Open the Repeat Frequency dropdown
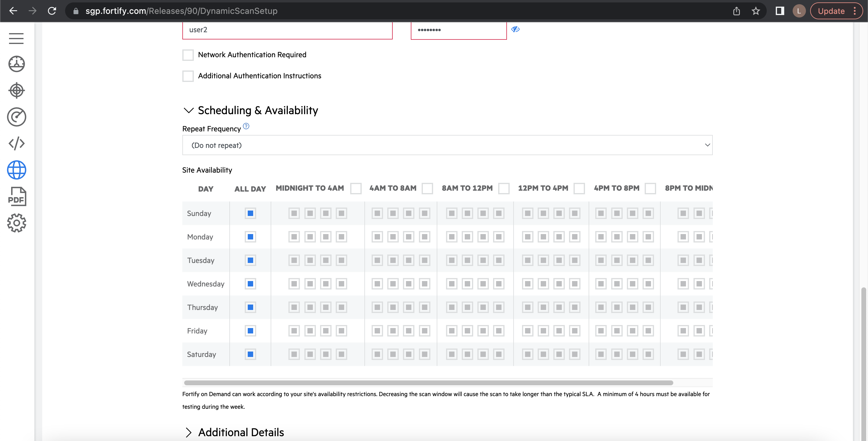Screen dimensions: 868x441 447,145
